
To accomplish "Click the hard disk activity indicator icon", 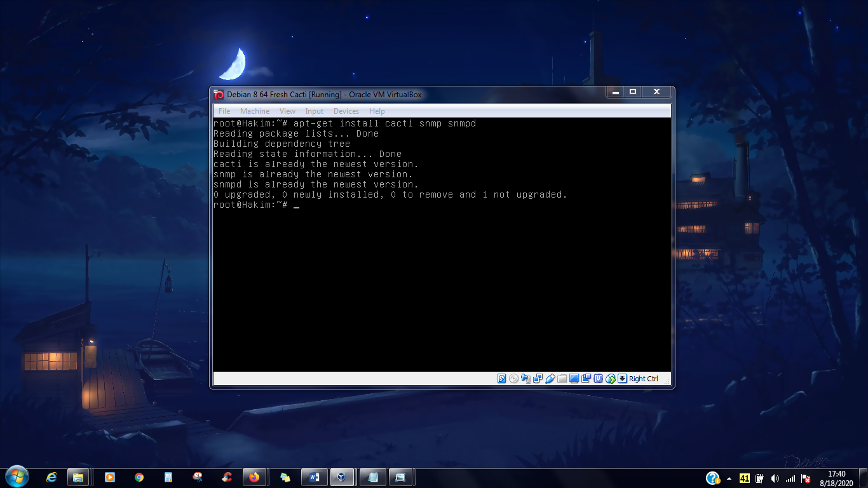I will pos(501,379).
